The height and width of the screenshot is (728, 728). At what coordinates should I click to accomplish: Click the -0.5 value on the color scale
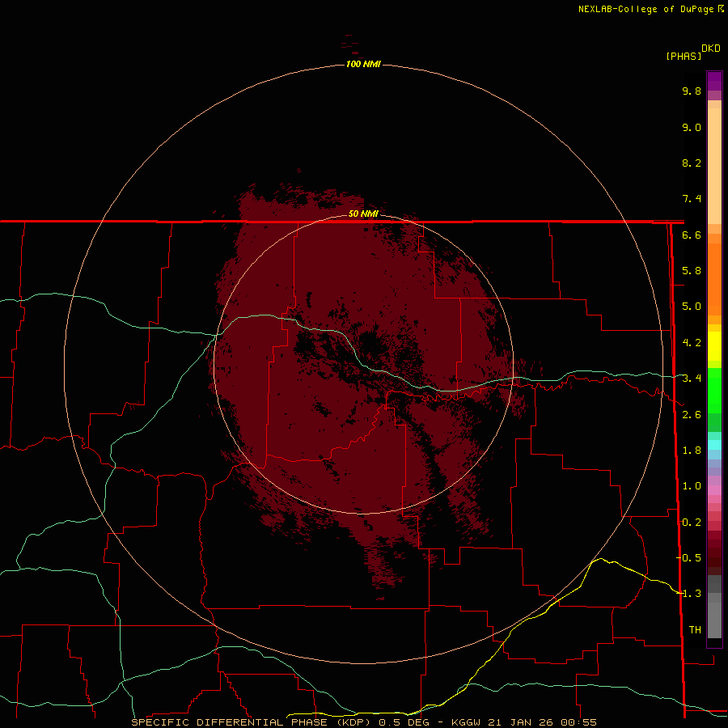688,557
